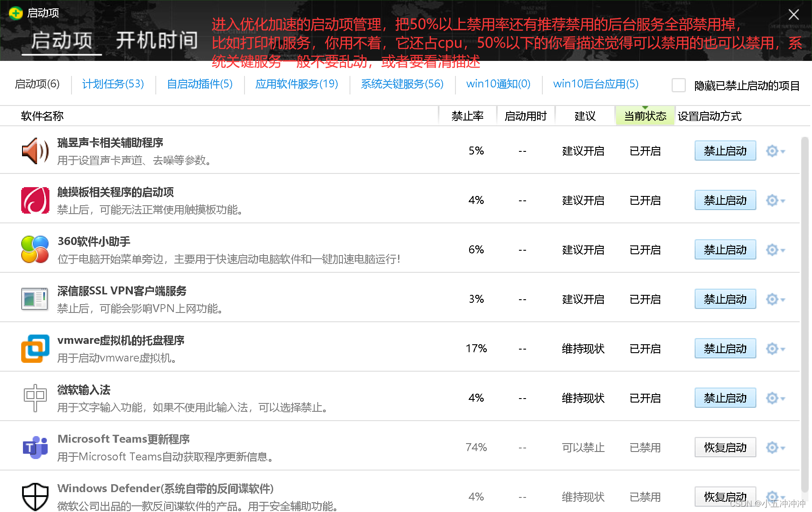Click the touchpad program red icon
Viewport: 812px width, 512px height.
35,200
